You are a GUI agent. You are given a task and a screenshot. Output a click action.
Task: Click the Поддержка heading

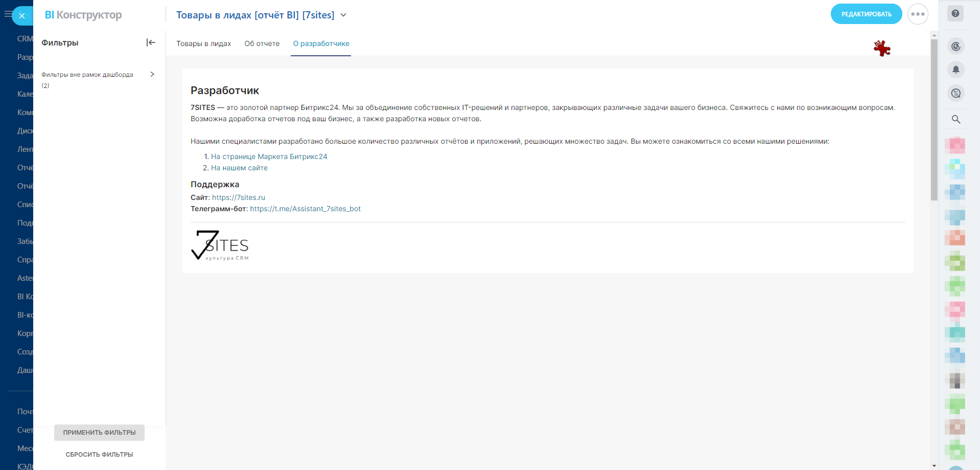[x=215, y=184]
